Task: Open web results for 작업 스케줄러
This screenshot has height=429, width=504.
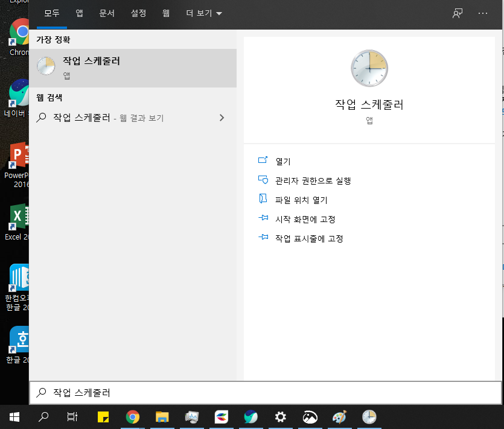Action: tap(133, 118)
